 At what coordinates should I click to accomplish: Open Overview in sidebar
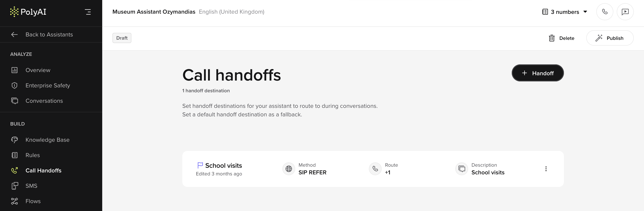38,70
